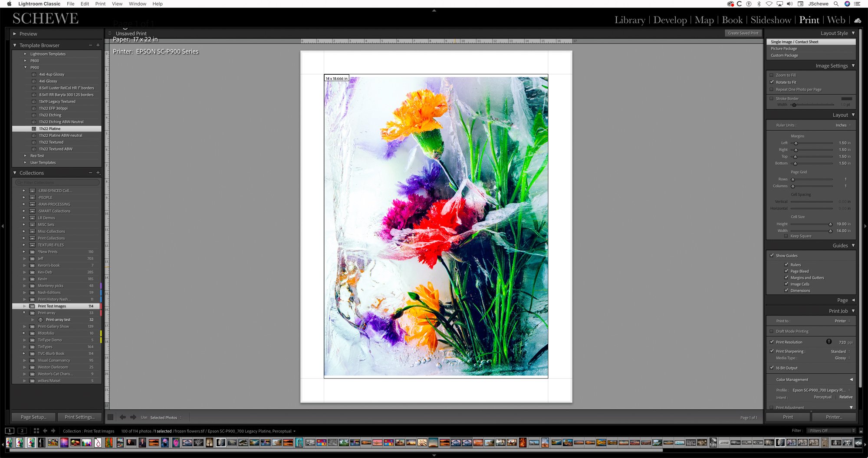
Task: Open the Filters Off dropdown
Action: (832, 431)
